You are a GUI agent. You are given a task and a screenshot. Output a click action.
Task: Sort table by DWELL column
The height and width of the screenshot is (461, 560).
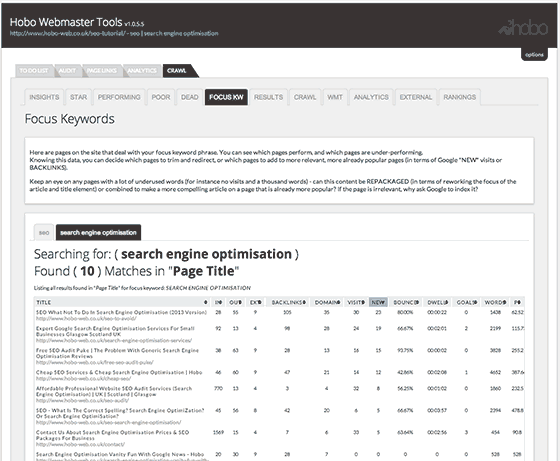pos(437,302)
